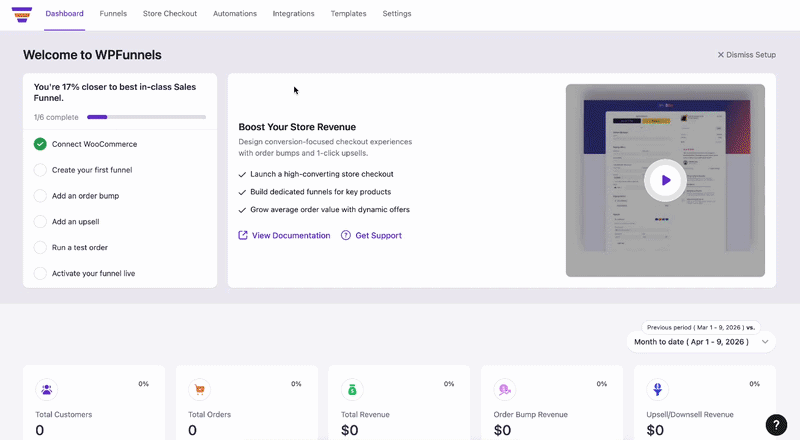Check the Add an order bump step
Viewport: 800px width, 440px height.
pyautogui.click(x=40, y=196)
